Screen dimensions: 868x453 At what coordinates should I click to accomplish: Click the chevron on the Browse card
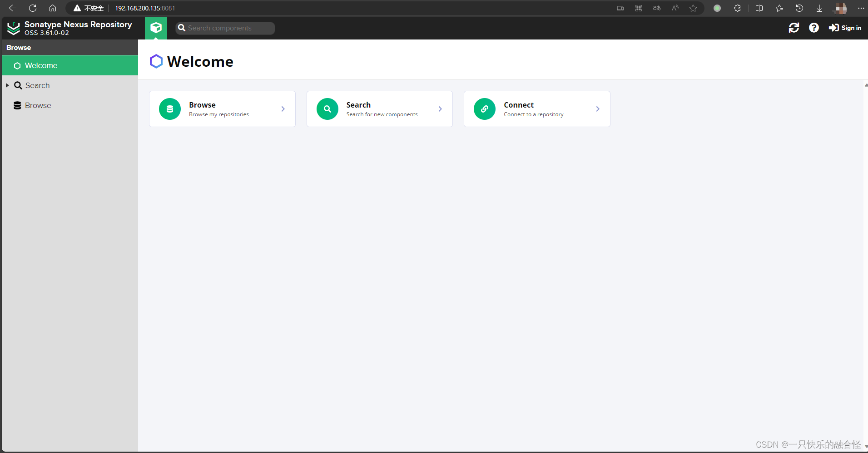pos(283,109)
